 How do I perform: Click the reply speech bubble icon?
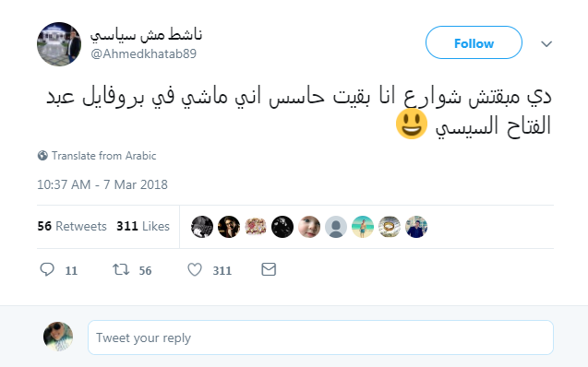(47, 269)
